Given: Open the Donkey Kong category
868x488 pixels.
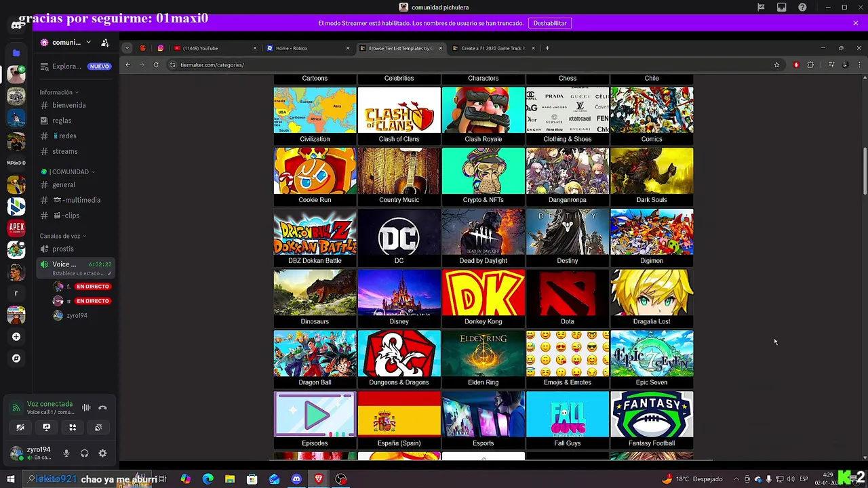Looking at the screenshot, I should pyautogui.click(x=483, y=298).
